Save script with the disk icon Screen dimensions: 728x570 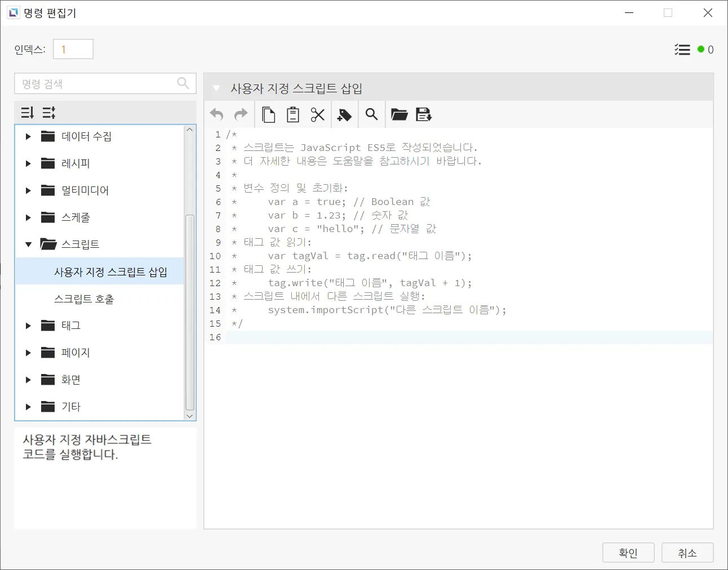click(424, 115)
